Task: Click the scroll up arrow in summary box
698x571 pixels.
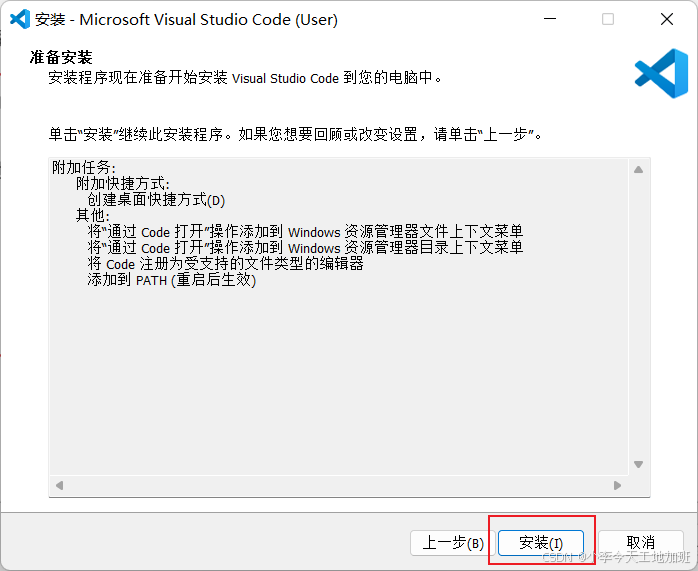Action: (638, 170)
